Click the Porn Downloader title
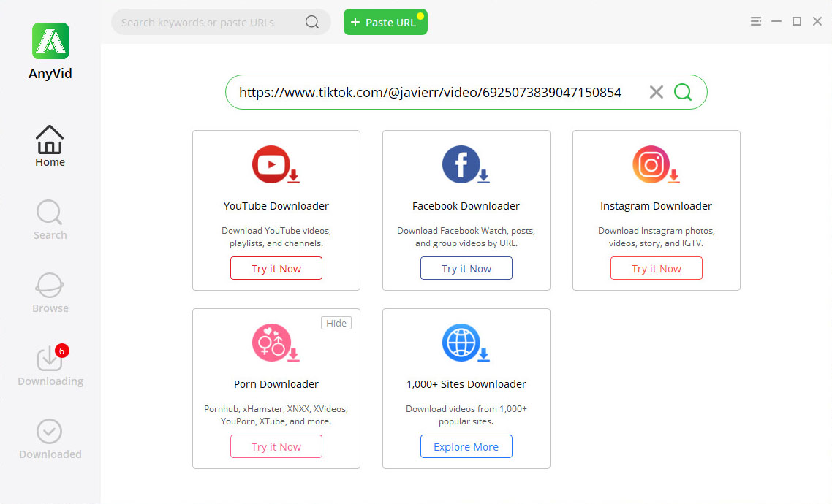The height and width of the screenshot is (504, 832). tap(276, 383)
